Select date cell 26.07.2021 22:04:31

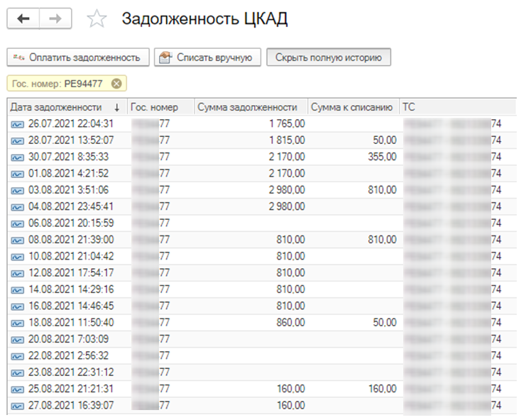pyautogui.click(x=71, y=123)
